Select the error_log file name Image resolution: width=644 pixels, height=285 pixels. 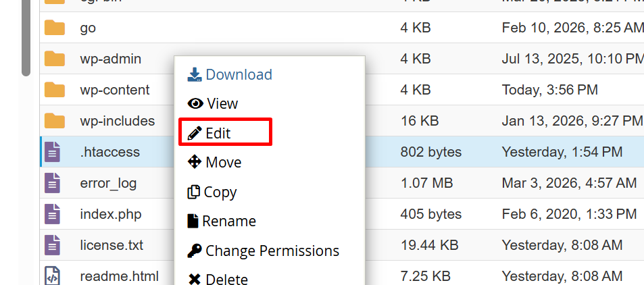pyautogui.click(x=108, y=183)
